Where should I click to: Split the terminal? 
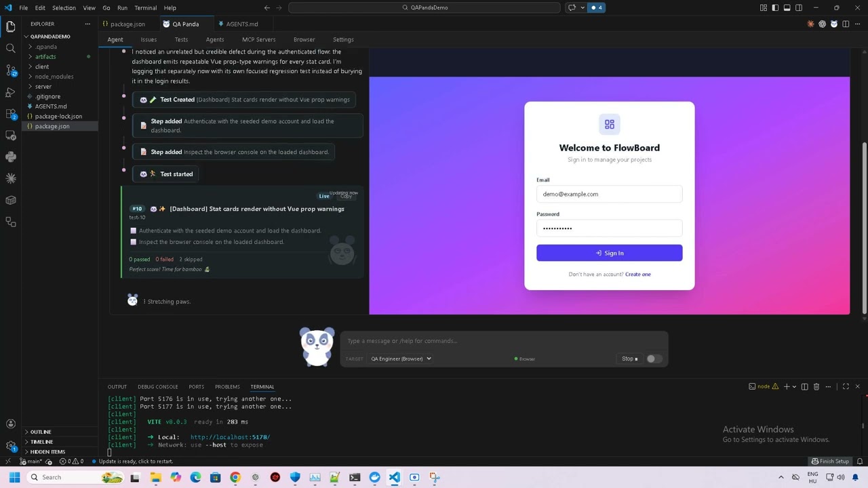click(x=805, y=386)
